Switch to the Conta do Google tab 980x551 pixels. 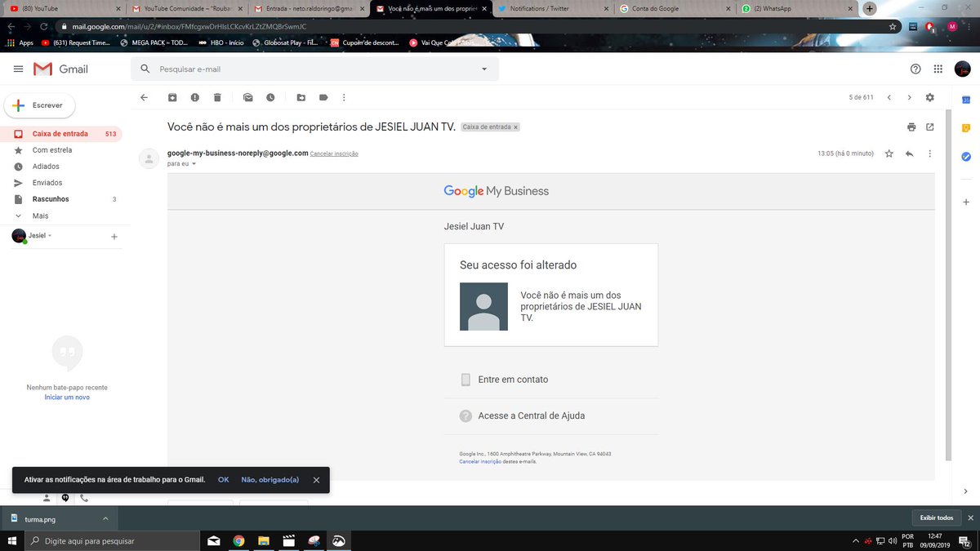point(675,8)
